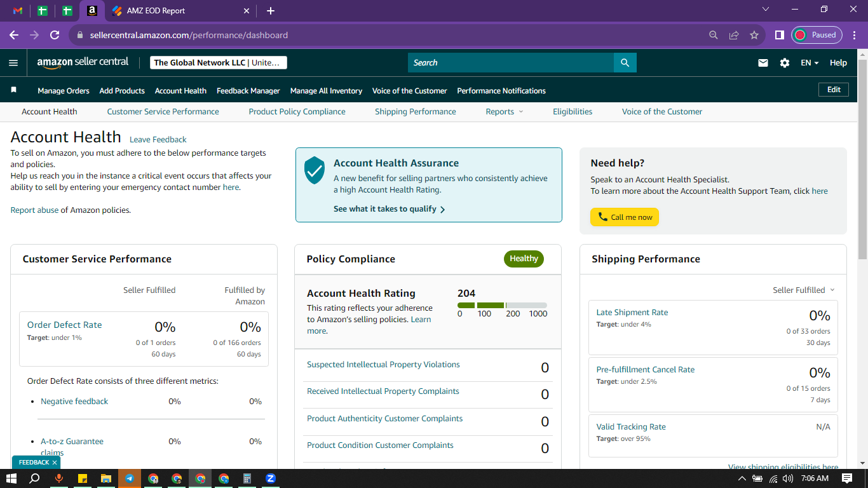Switch to AMZ EOD Report tab

click(x=180, y=11)
